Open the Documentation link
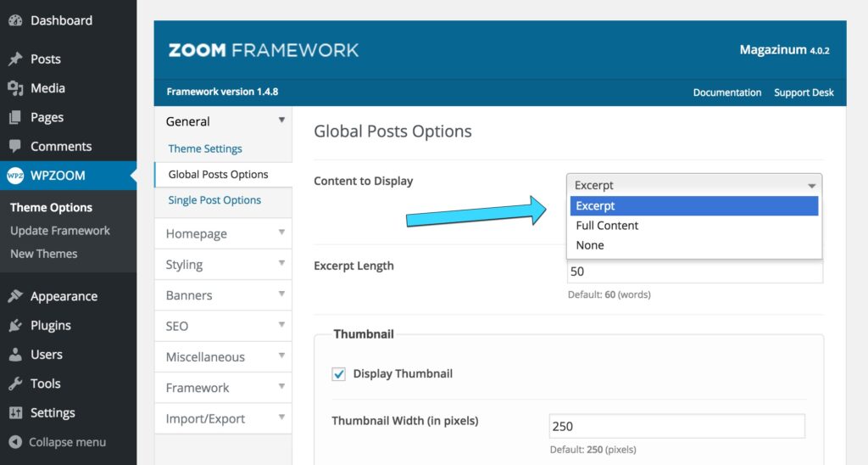868x465 pixels. (x=726, y=92)
